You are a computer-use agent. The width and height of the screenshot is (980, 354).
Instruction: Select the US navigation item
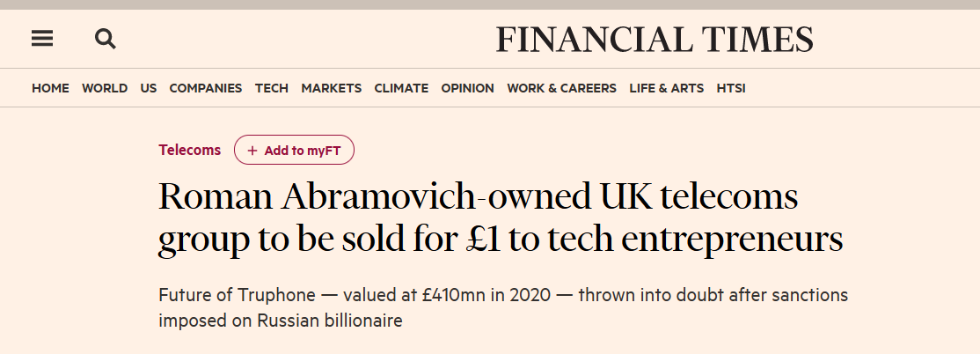click(149, 88)
